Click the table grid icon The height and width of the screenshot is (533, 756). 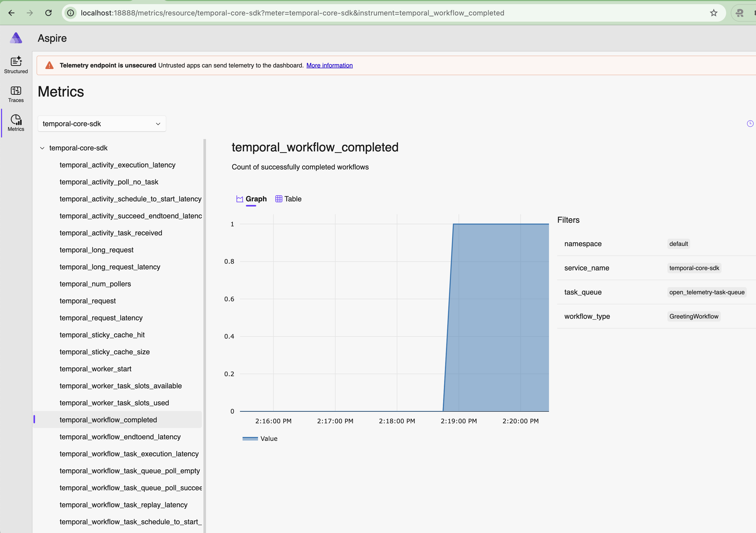click(279, 199)
